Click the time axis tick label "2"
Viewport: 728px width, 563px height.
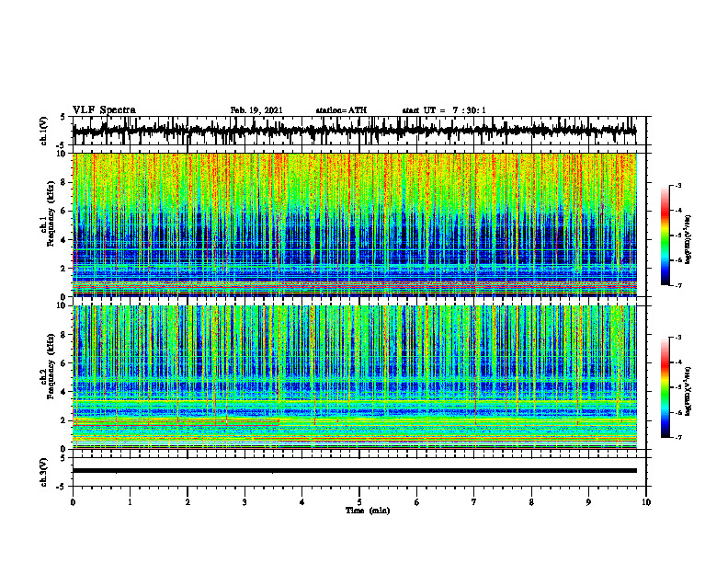tap(188, 502)
